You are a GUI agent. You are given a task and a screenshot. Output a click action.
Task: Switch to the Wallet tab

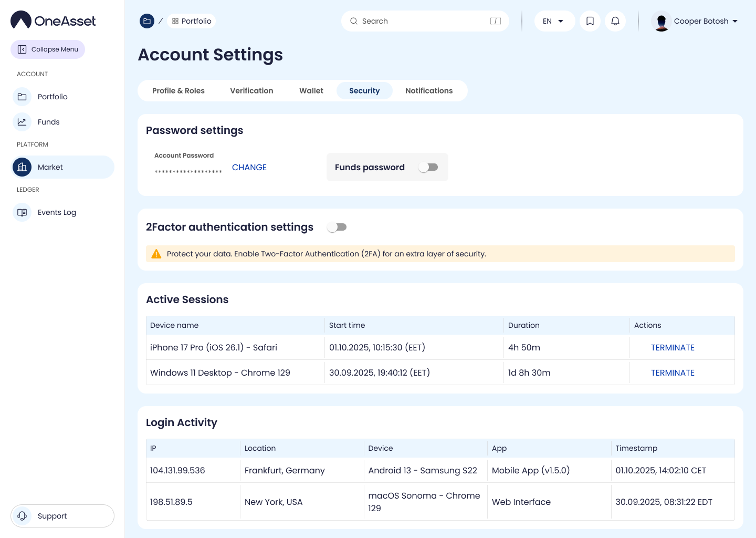click(311, 90)
